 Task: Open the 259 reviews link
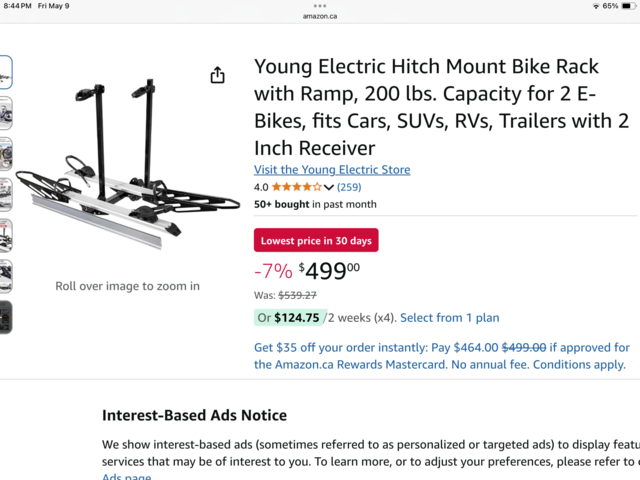click(x=349, y=187)
